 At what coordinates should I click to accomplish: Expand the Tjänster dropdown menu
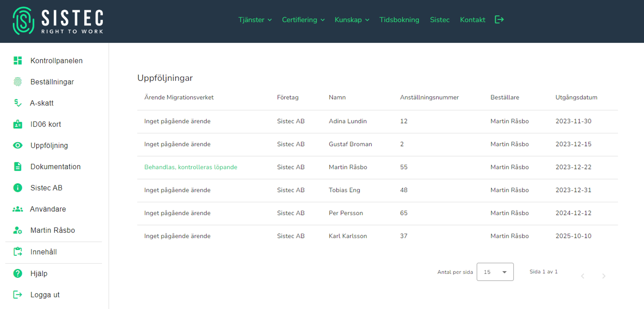point(255,20)
